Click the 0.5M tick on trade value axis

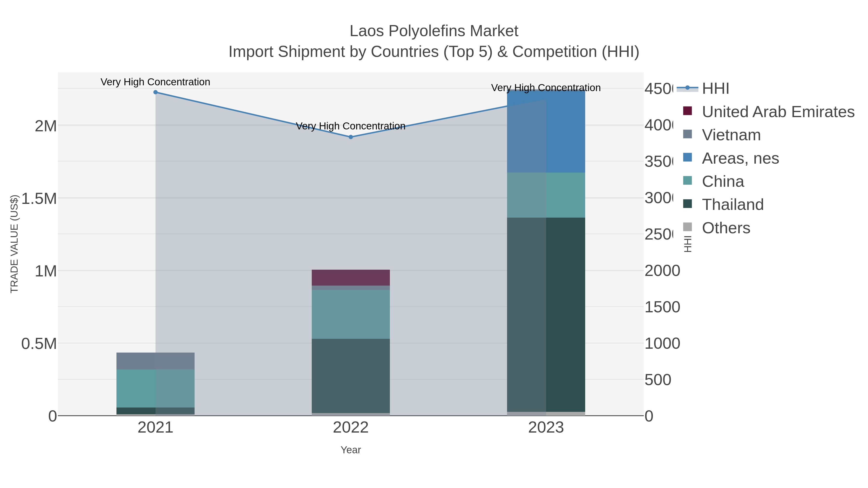[x=39, y=344]
